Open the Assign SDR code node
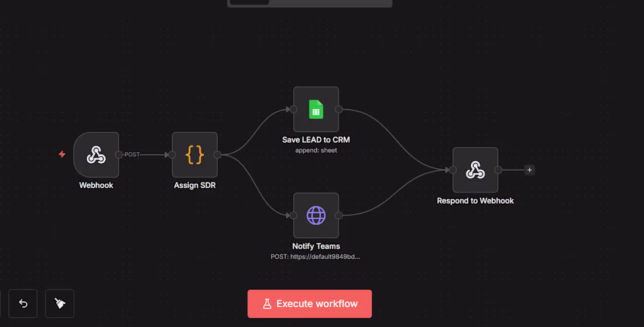This screenshot has height=327, width=644. [x=195, y=154]
